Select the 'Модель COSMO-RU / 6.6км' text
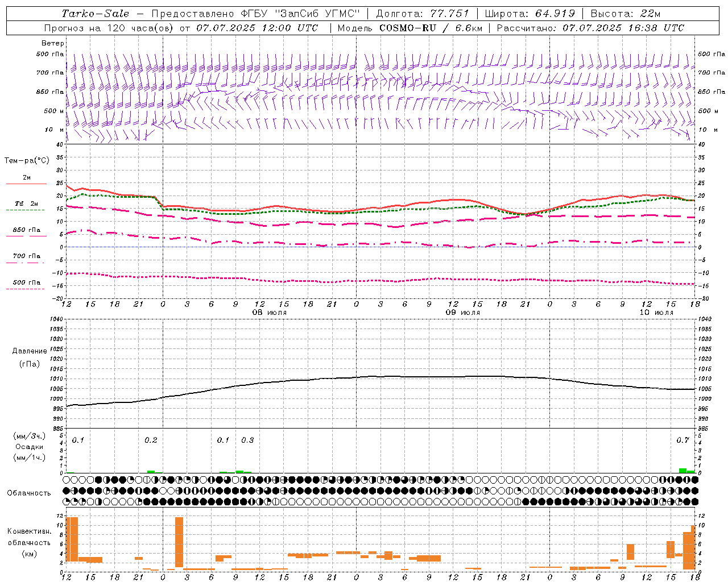The height and width of the screenshot is (582, 728). point(409,28)
